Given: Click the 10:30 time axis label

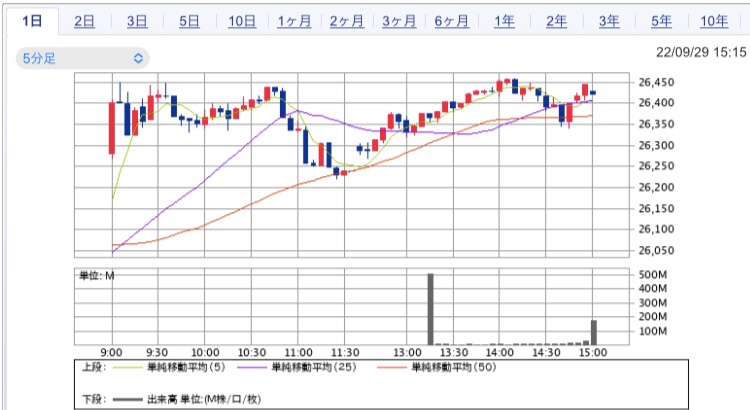Looking at the screenshot, I should pyautogui.click(x=252, y=353).
